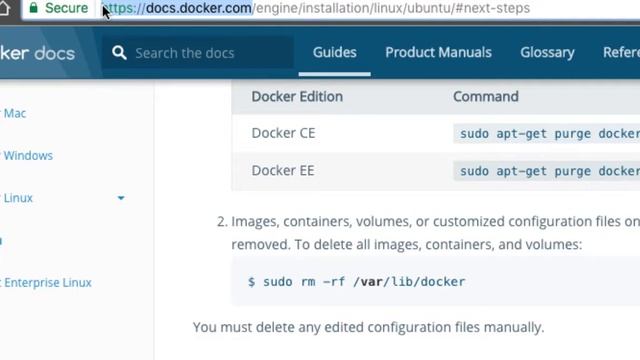Open the Enterprise Linux sidebar link
Screen dimensions: 640x360
point(48,282)
